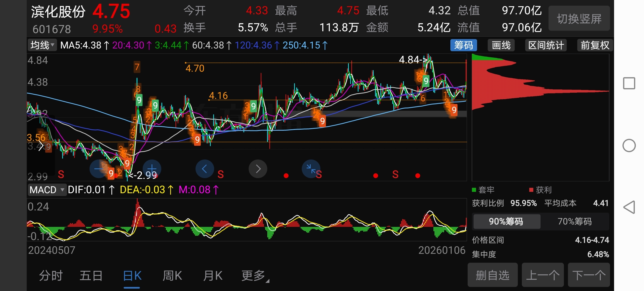This screenshot has height=291, width=644.
Task: Switch to the 分时 tab
Action: point(51,276)
